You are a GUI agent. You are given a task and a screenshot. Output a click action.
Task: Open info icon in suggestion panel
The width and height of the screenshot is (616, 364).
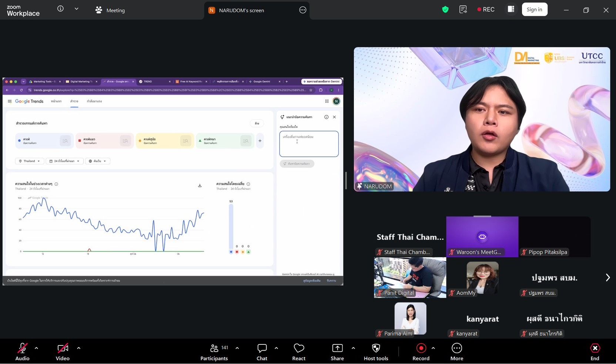click(x=326, y=117)
